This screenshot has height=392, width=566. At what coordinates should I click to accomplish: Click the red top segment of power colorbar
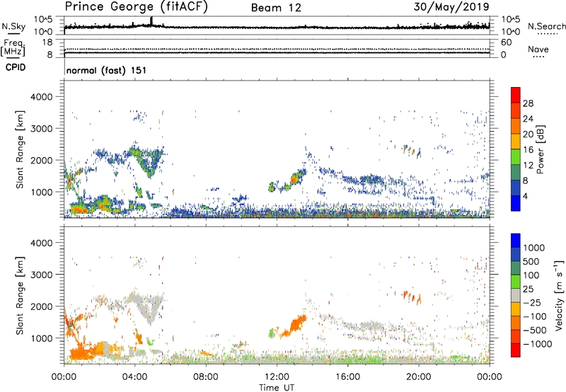pos(516,95)
